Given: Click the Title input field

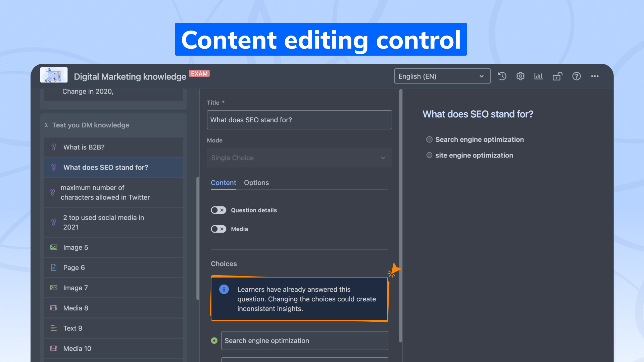Looking at the screenshot, I should click(299, 120).
